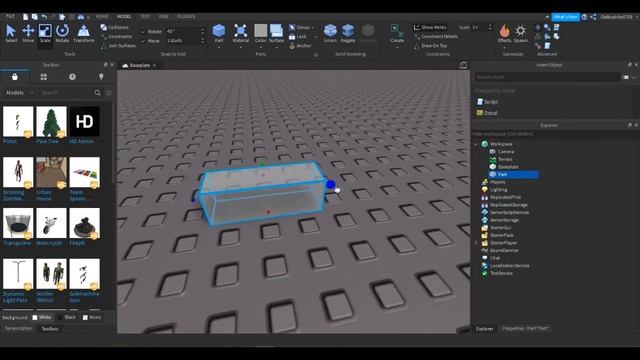The width and height of the screenshot is (640, 360).
Task: Open dropdown arrow under Part button
Action: tap(219, 47)
